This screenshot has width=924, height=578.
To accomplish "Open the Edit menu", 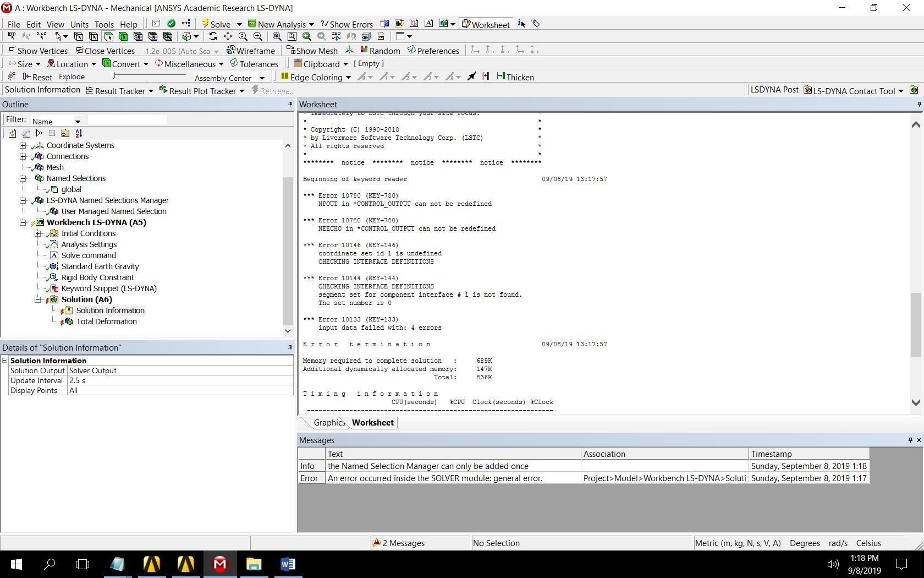I will point(34,24).
